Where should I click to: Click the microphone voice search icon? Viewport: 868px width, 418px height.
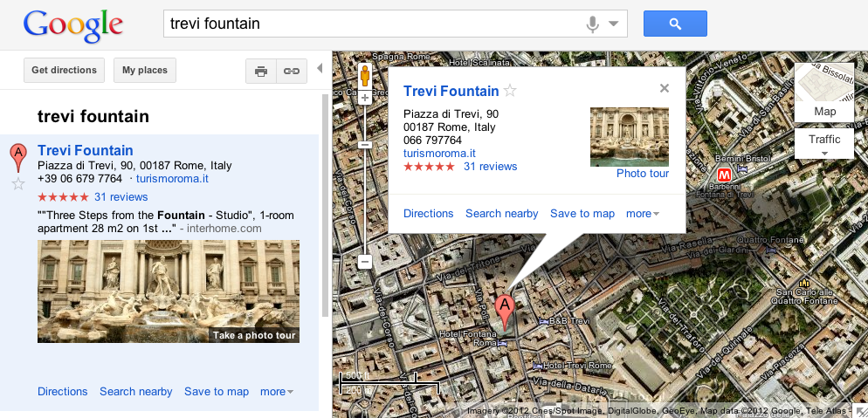(x=593, y=24)
